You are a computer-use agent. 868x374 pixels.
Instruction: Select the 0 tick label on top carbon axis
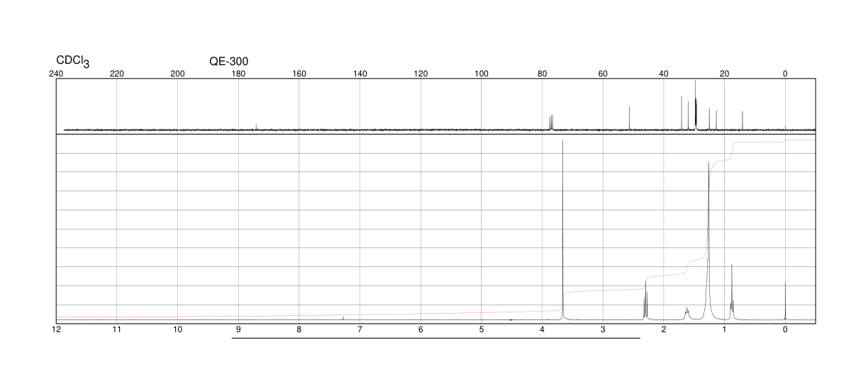tap(785, 74)
